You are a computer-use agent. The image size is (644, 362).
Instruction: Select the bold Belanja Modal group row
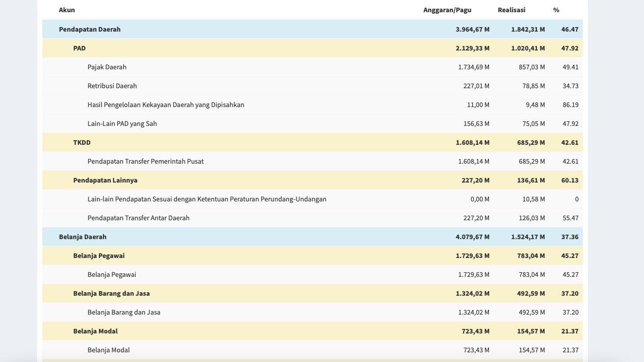click(x=95, y=331)
